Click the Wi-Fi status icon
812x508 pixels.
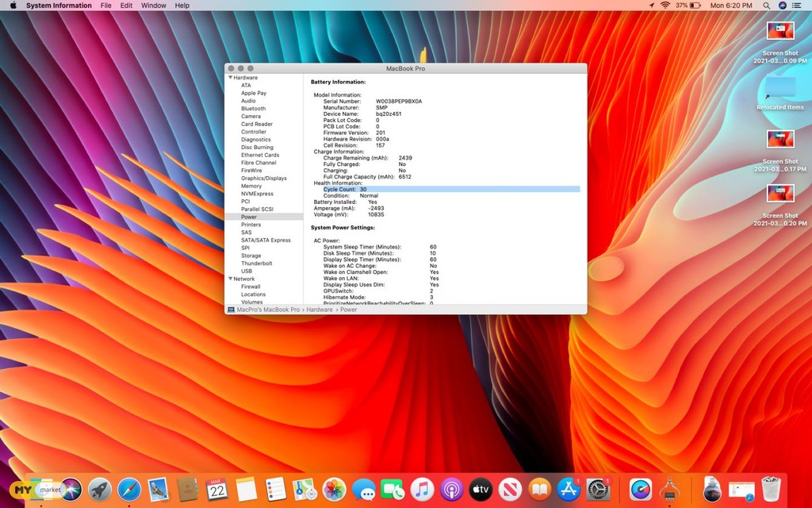(665, 6)
